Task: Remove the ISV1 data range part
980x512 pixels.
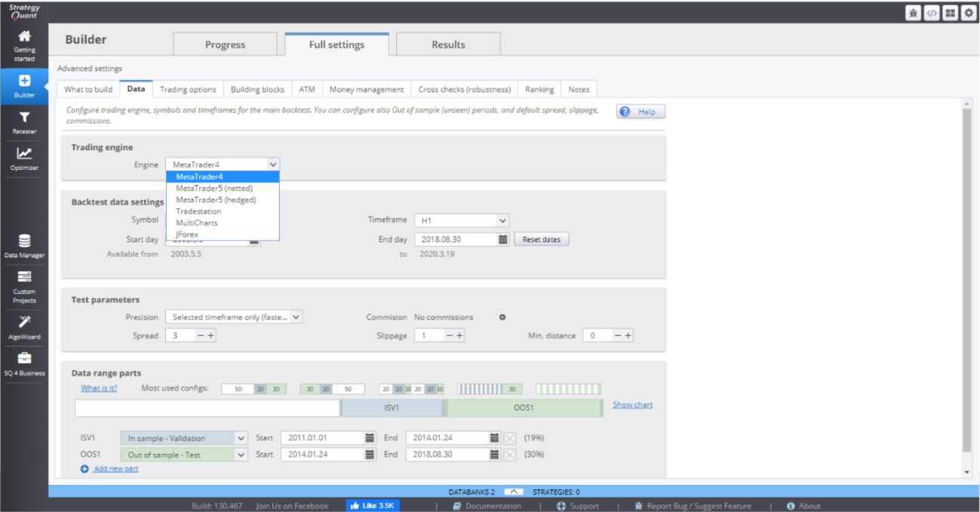Action: pyautogui.click(x=510, y=437)
